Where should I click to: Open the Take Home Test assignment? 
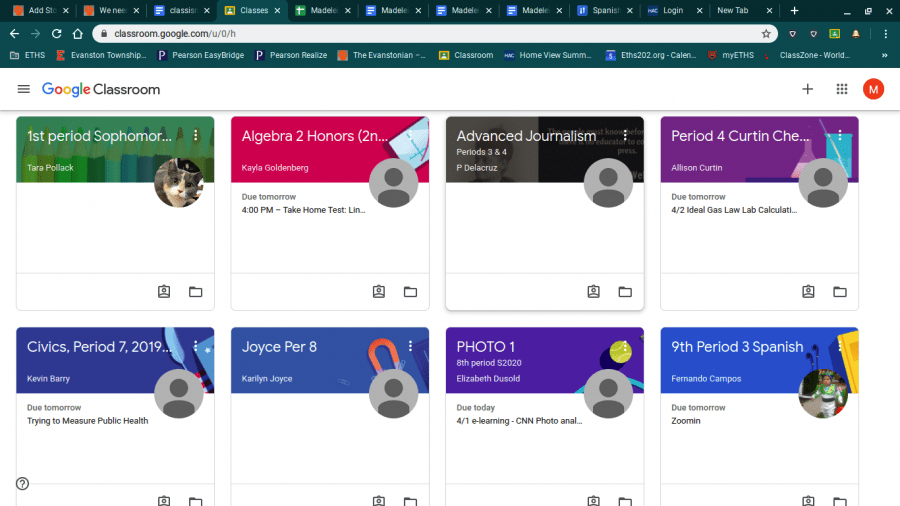pyautogui.click(x=303, y=210)
